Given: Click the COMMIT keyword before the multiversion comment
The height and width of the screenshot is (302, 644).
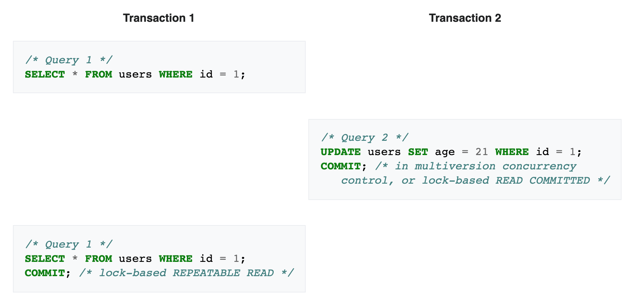Looking at the screenshot, I should 340,166.
